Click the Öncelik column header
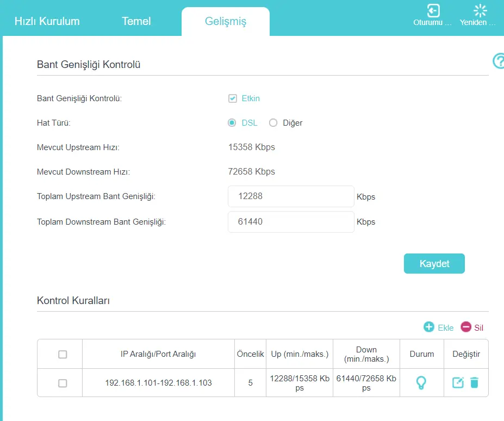 (x=251, y=354)
